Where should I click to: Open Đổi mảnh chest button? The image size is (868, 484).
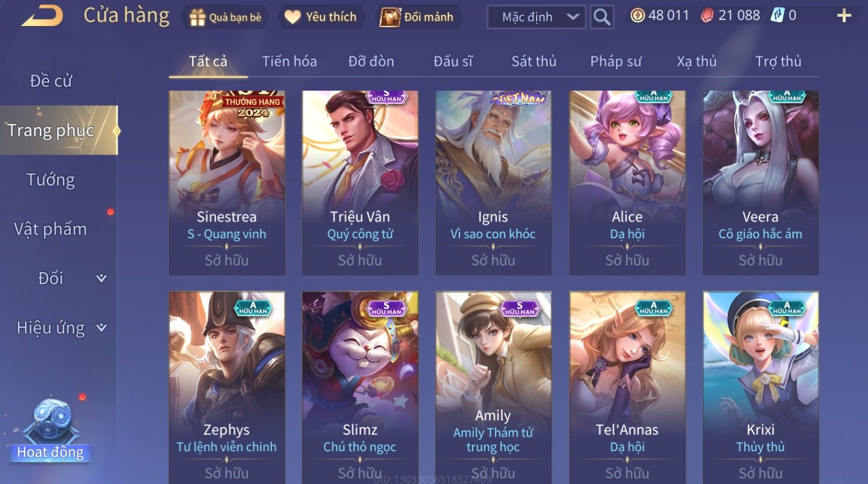click(417, 17)
